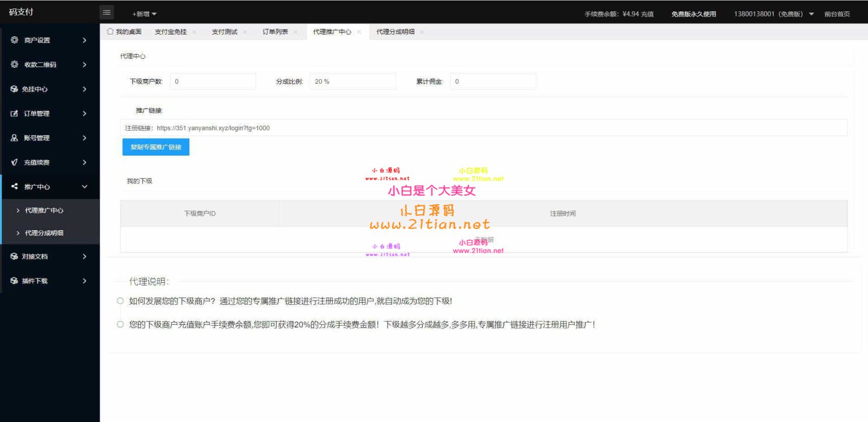
Task: Expand the 订单管理 menu chevron
Action: click(85, 114)
